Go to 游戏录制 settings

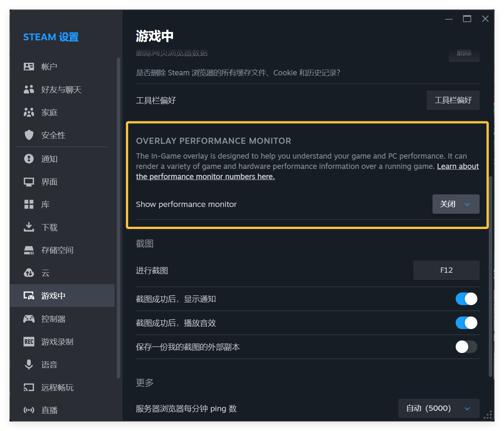62,342
